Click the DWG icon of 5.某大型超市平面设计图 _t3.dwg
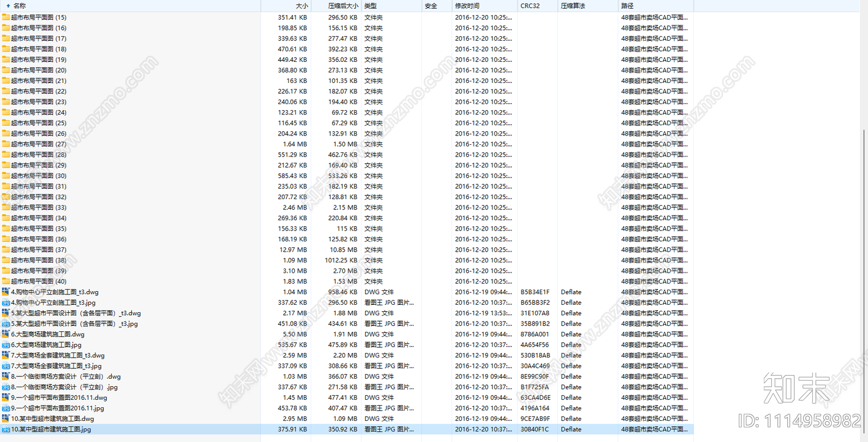Image resolution: width=868 pixels, height=442 pixels. click(6, 313)
